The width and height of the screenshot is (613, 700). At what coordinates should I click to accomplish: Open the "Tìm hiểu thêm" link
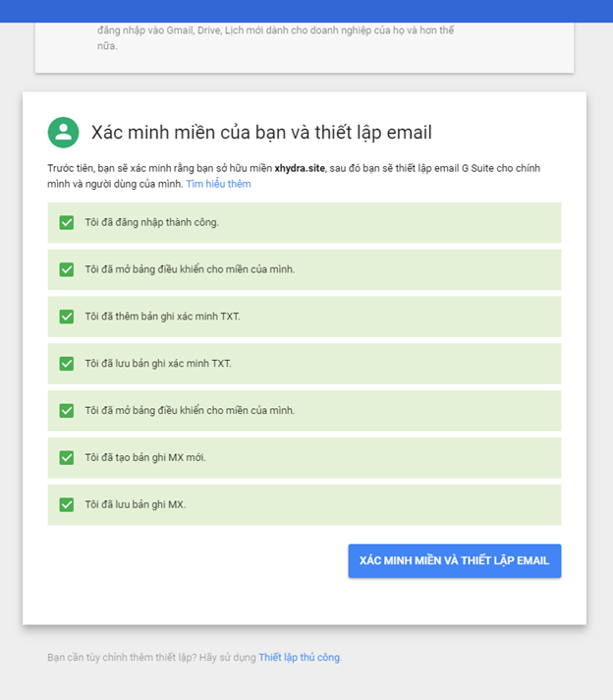click(218, 184)
